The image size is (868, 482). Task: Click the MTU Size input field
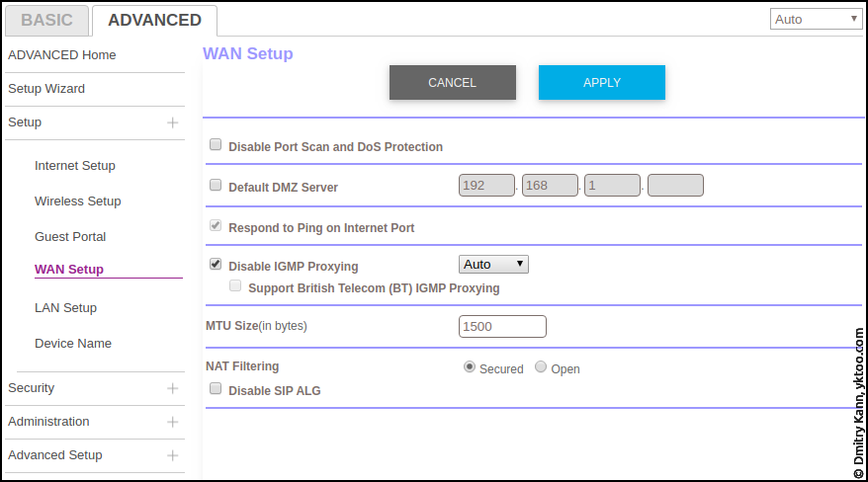pyautogui.click(x=502, y=326)
